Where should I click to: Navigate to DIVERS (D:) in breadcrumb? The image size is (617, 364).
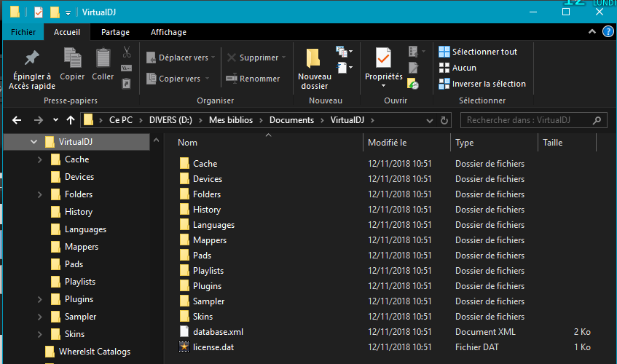click(x=170, y=120)
